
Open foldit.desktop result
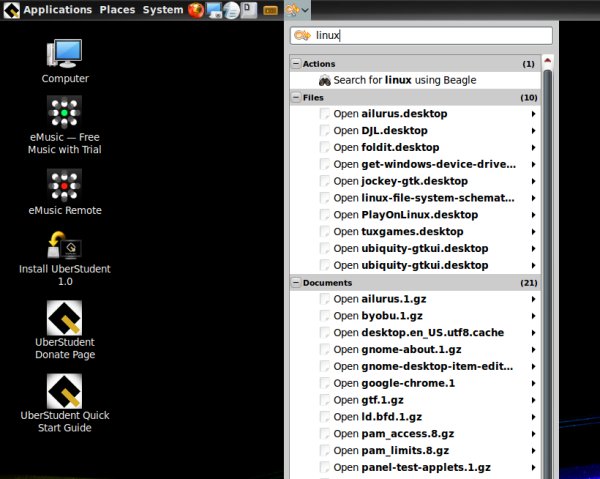tap(415, 147)
